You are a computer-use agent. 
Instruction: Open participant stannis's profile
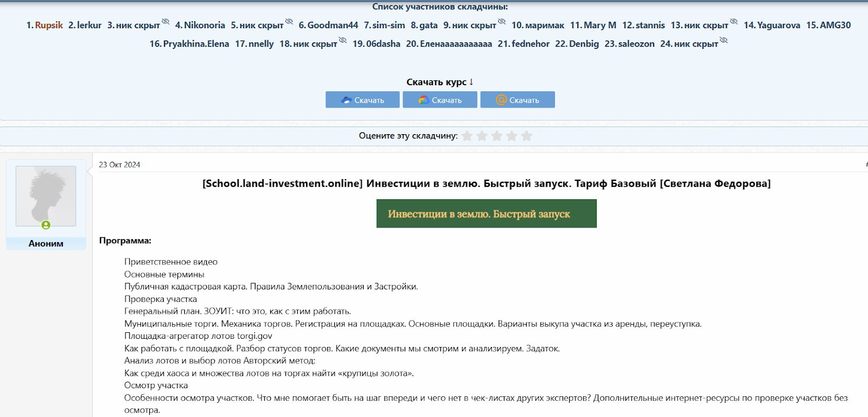650,25
